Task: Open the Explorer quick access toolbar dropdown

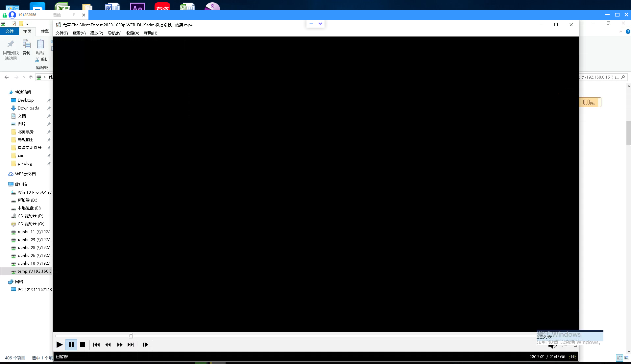Action: pos(27,24)
